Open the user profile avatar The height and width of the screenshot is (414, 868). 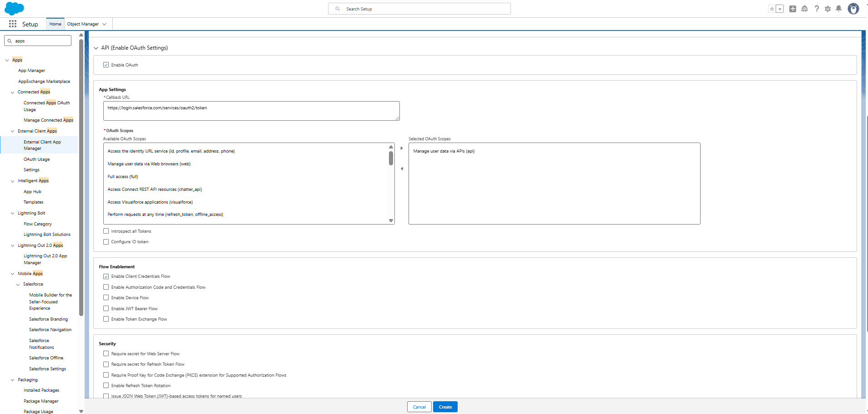[x=853, y=9]
